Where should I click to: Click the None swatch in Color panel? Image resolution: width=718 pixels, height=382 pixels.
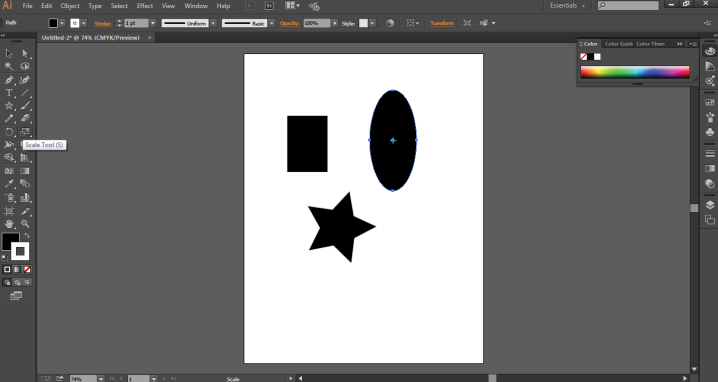coord(583,57)
